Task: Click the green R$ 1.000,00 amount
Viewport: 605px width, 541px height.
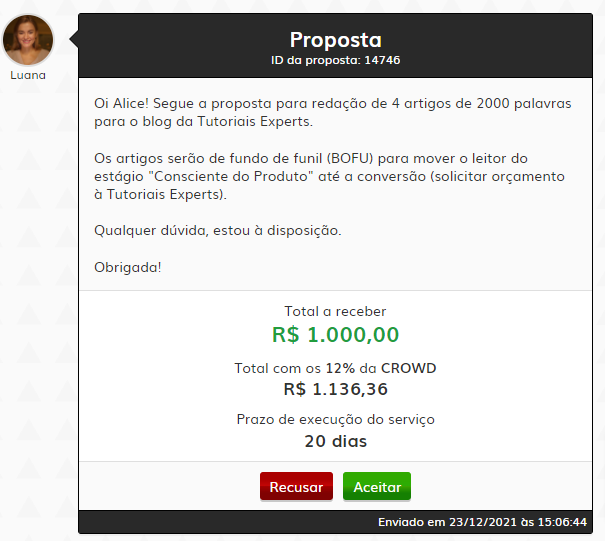Action: point(335,334)
